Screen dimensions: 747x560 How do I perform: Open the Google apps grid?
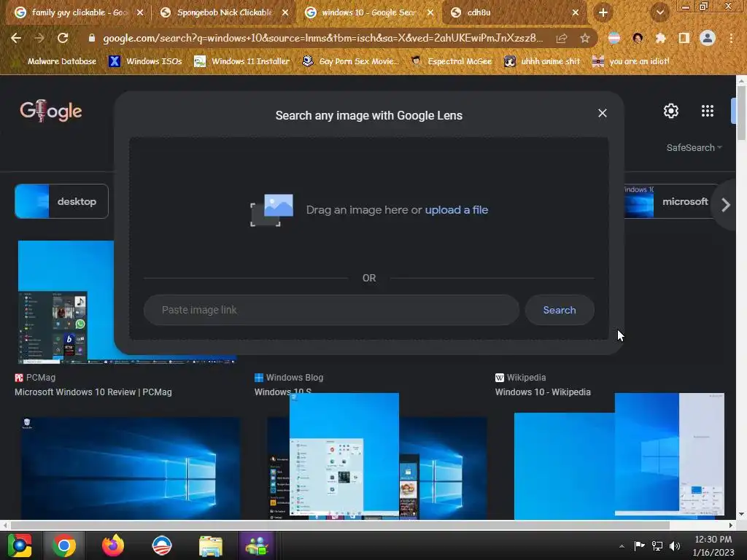coord(708,111)
